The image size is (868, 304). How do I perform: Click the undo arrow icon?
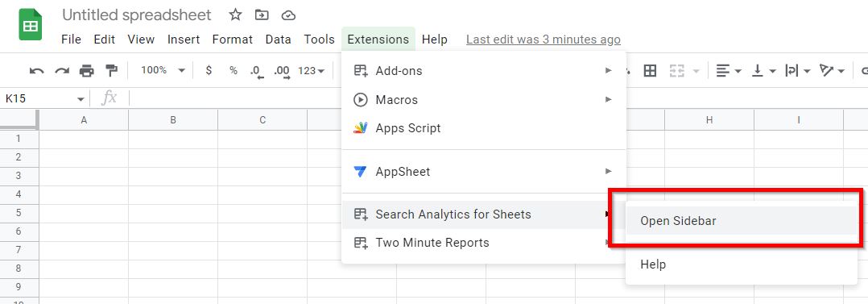tap(36, 71)
